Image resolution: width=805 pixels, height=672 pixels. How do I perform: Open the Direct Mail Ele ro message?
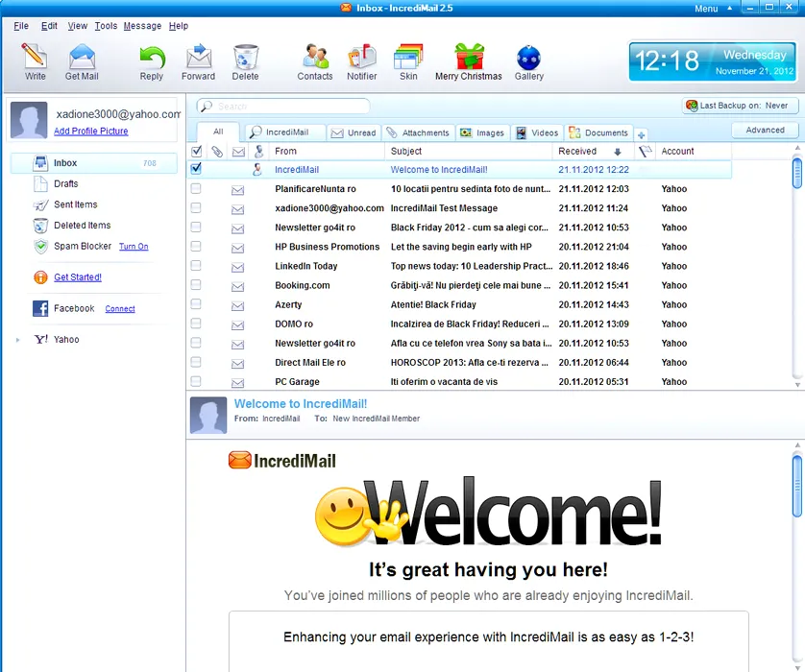coord(459,362)
